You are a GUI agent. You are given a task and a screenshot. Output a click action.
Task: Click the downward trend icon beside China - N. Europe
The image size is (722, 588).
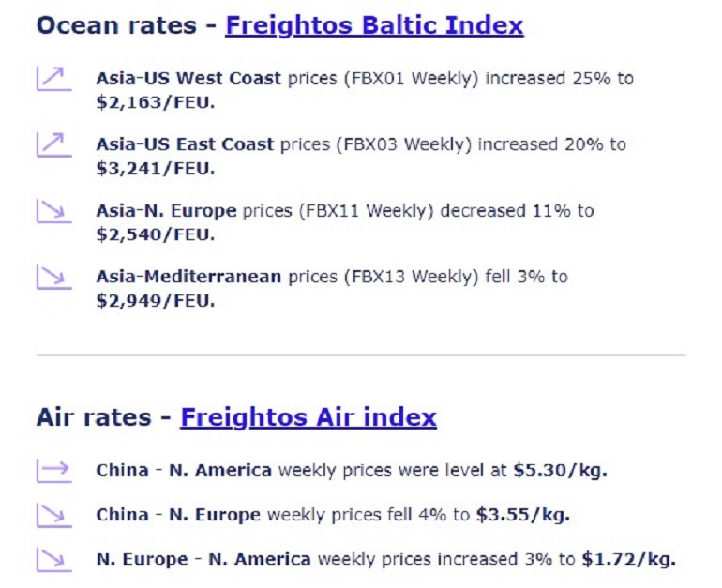(x=54, y=515)
